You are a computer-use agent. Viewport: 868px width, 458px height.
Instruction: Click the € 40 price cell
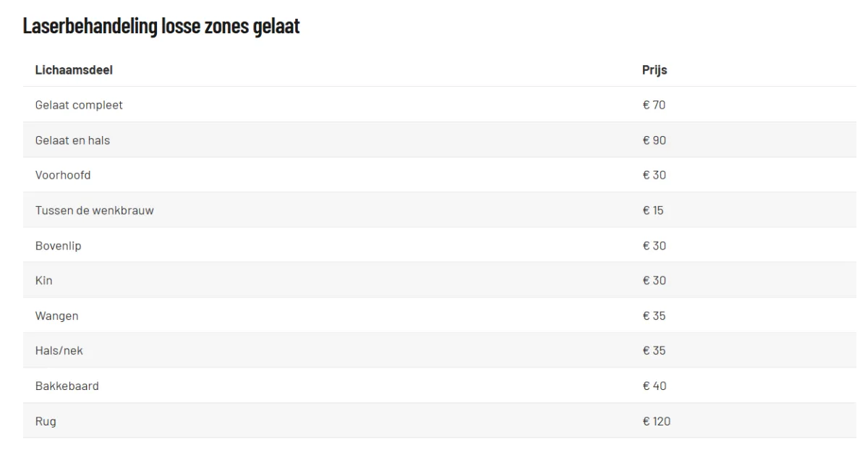[x=654, y=386]
